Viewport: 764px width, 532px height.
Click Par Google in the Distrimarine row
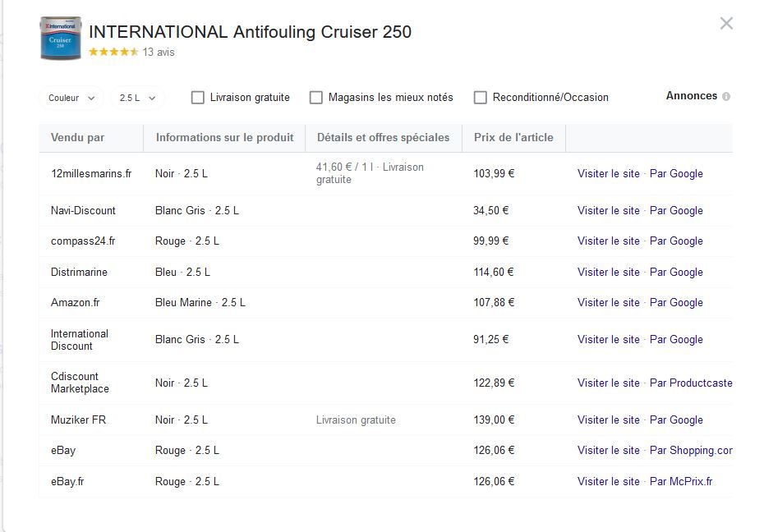(x=676, y=272)
